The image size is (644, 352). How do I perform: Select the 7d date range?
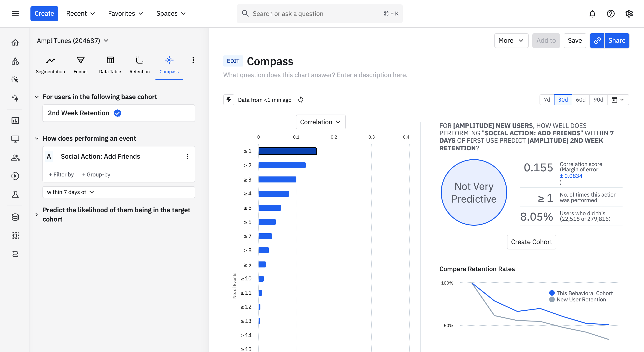pos(547,100)
